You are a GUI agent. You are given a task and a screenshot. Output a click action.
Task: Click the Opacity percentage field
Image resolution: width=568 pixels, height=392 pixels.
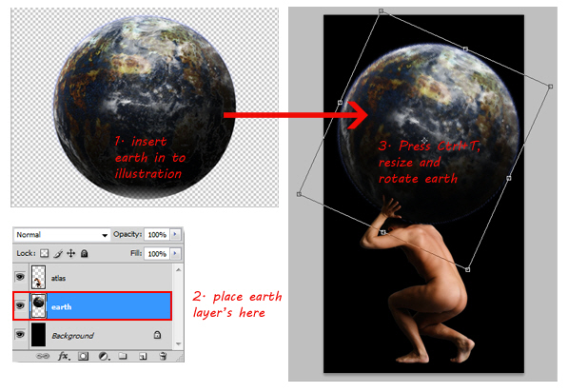pos(157,234)
